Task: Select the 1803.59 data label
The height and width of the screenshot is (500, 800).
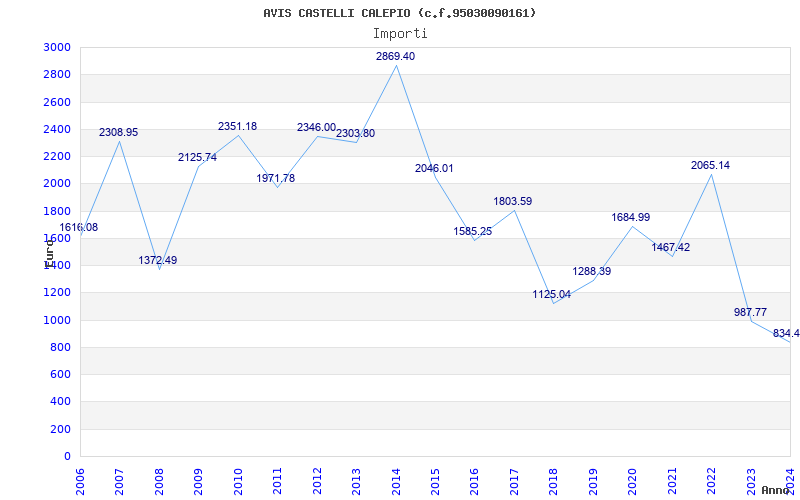Action: (512, 202)
